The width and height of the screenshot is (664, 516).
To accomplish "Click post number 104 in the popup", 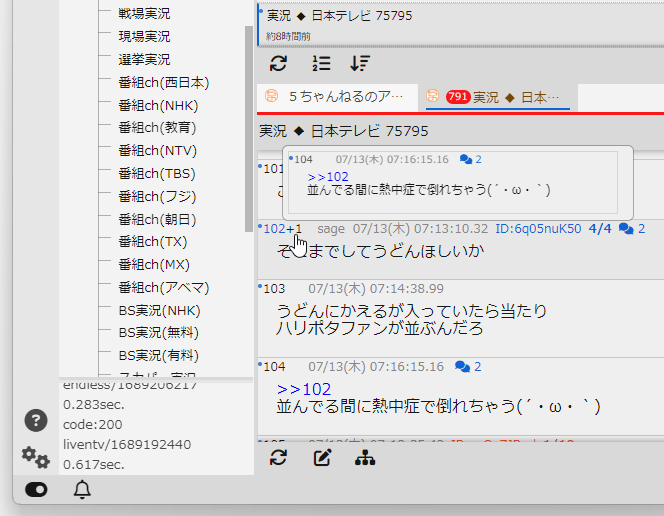I will click(303, 160).
